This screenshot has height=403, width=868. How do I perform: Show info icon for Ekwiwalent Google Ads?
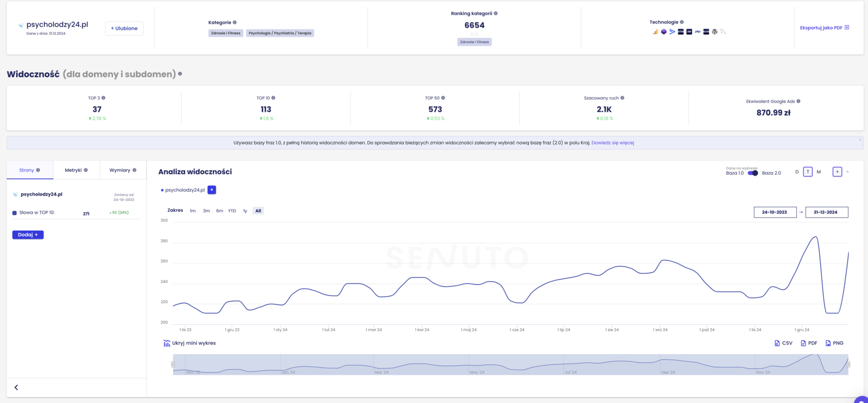point(799,101)
